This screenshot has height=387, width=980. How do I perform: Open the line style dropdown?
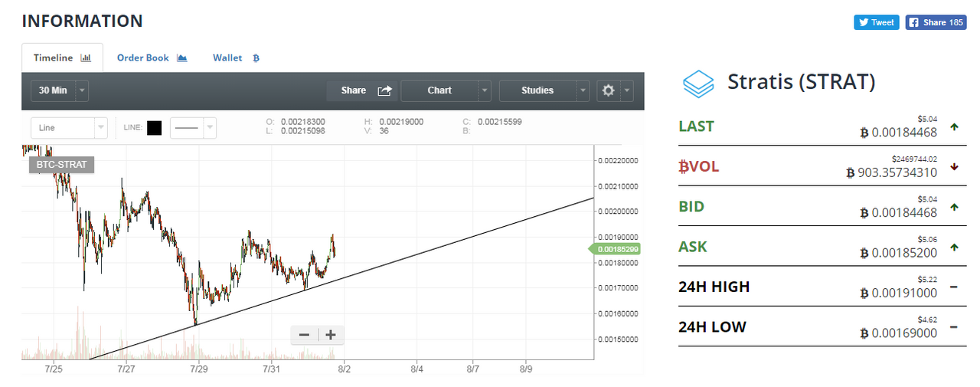click(193, 128)
